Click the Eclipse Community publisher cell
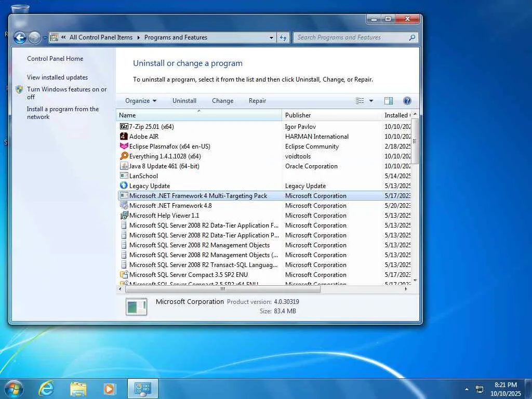This screenshot has width=532, height=399. (x=312, y=146)
